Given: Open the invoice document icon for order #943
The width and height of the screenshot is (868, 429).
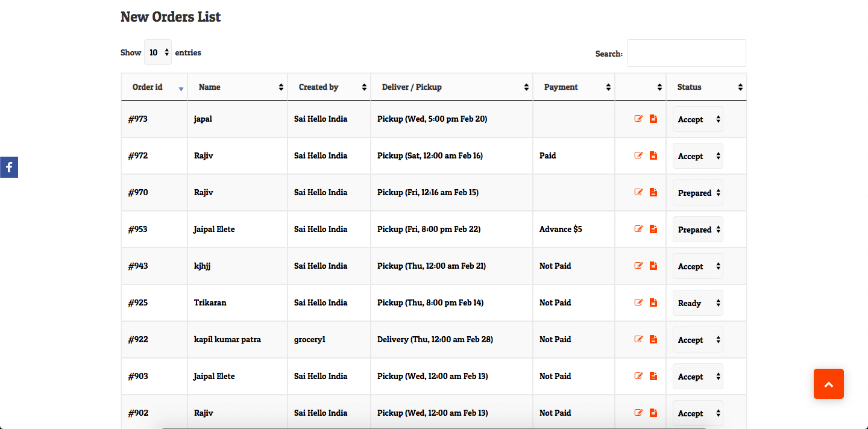Looking at the screenshot, I should coord(653,266).
